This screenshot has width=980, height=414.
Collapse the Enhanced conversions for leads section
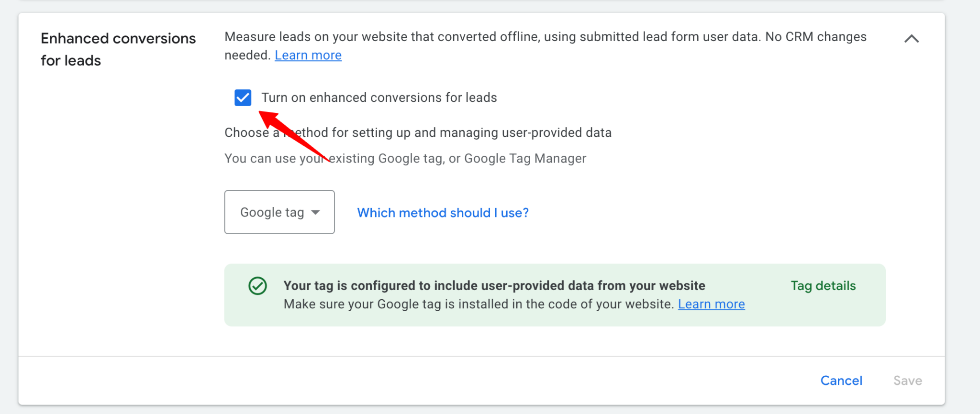coord(912,38)
